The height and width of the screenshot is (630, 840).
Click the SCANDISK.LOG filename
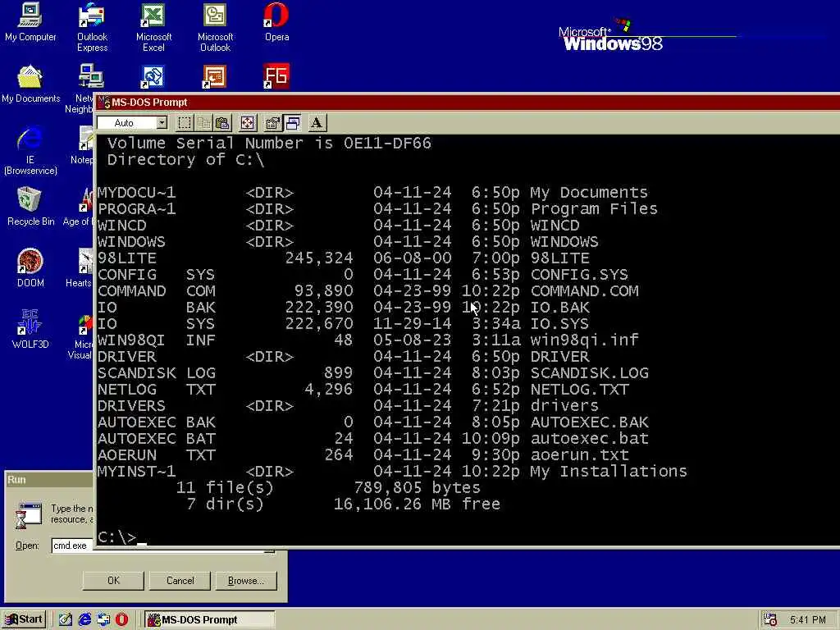pyautogui.click(x=589, y=373)
